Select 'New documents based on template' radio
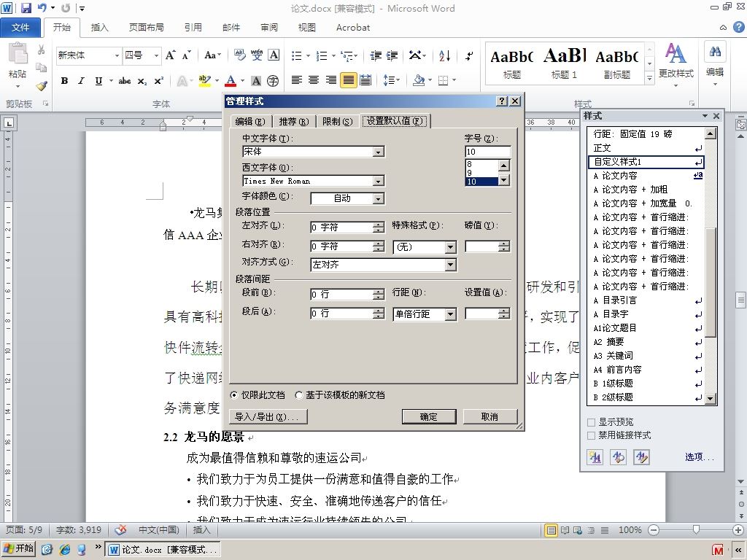The height and width of the screenshot is (560, 747). 298,395
